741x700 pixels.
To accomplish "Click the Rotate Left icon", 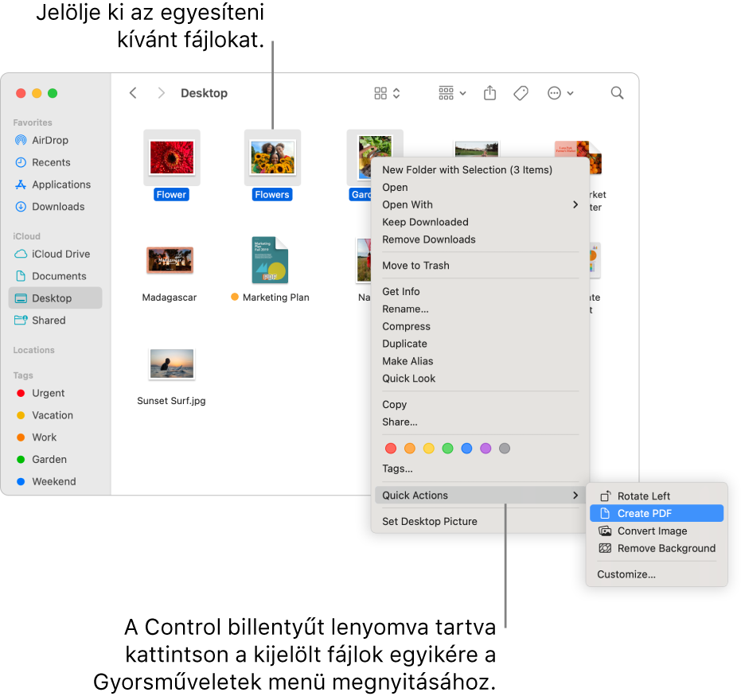I will point(606,496).
